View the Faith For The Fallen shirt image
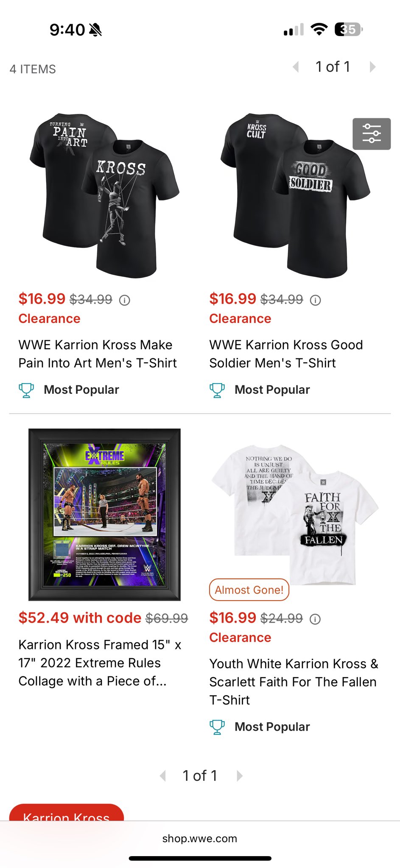 tap(295, 515)
